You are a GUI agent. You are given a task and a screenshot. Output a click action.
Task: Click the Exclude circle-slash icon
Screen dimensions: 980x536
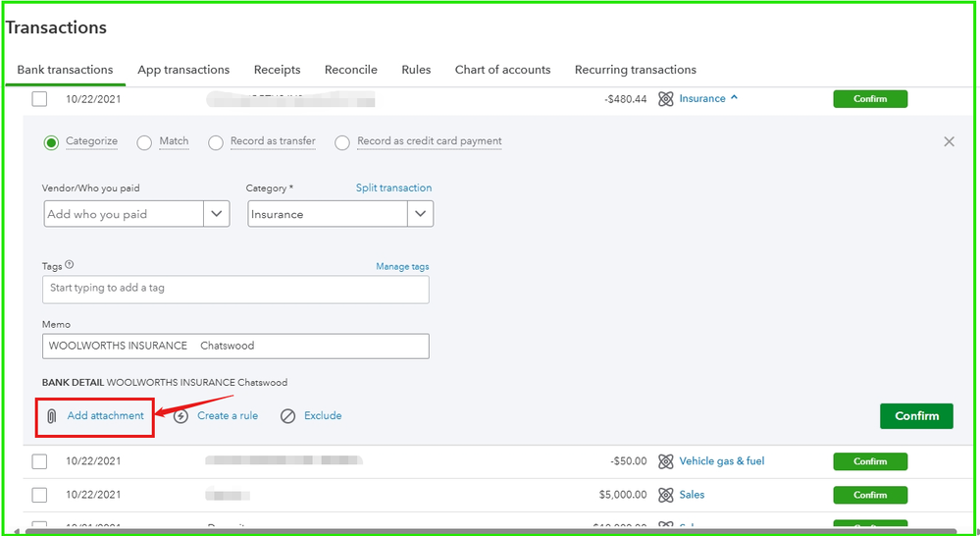[288, 416]
